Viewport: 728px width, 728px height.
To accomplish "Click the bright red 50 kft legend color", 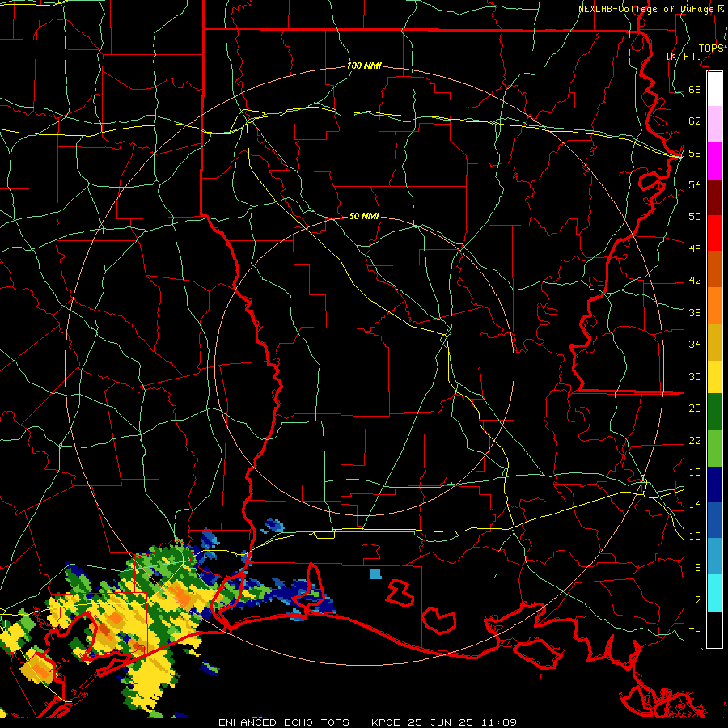I will [x=714, y=233].
